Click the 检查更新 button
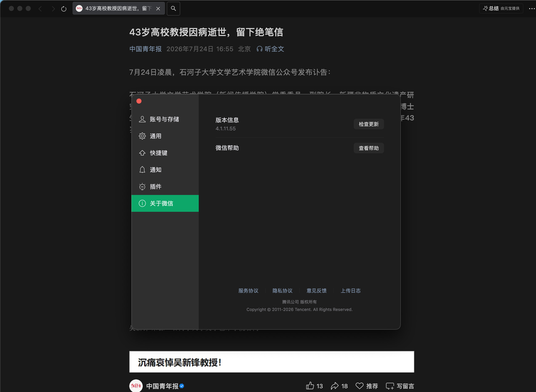Image resolution: width=536 pixels, height=392 pixels. point(369,124)
